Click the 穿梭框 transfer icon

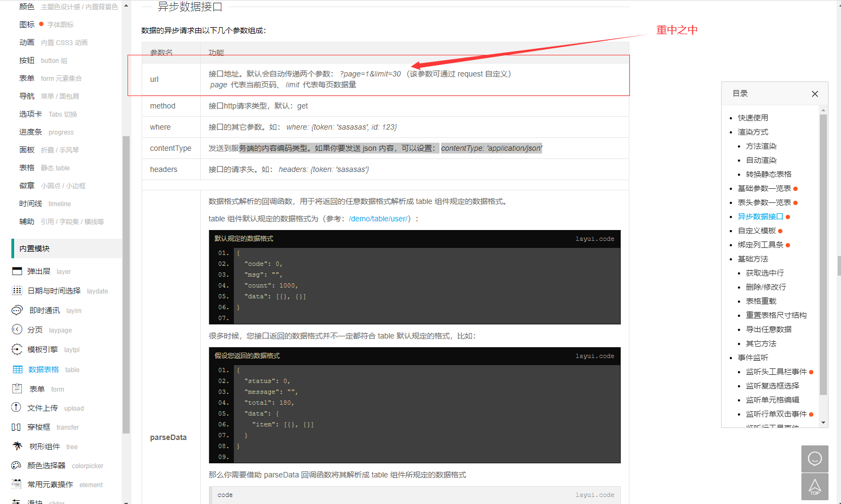coord(16,427)
